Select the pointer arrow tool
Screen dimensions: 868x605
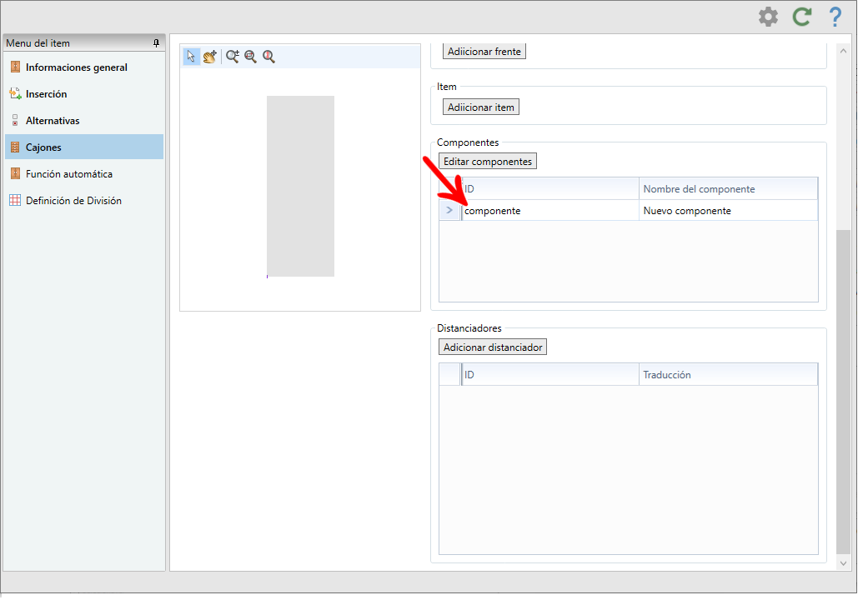(x=191, y=57)
